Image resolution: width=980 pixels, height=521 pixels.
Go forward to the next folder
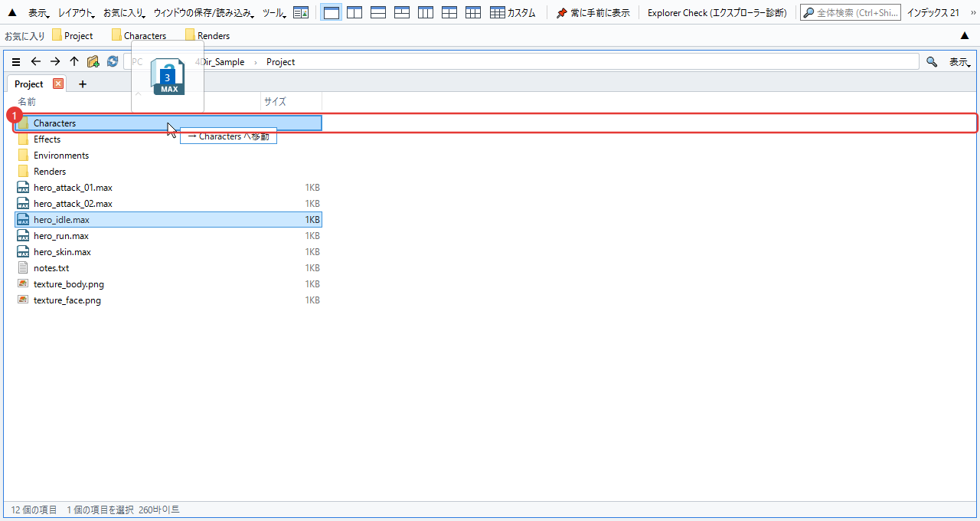tap(55, 62)
